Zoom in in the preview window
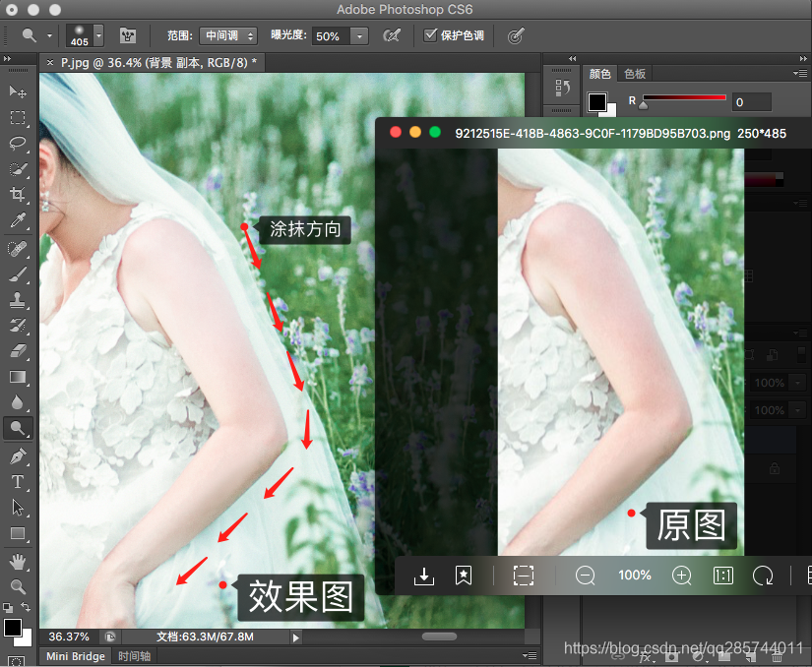The width and height of the screenshot is (812, 667). click(x=681, y=576)
